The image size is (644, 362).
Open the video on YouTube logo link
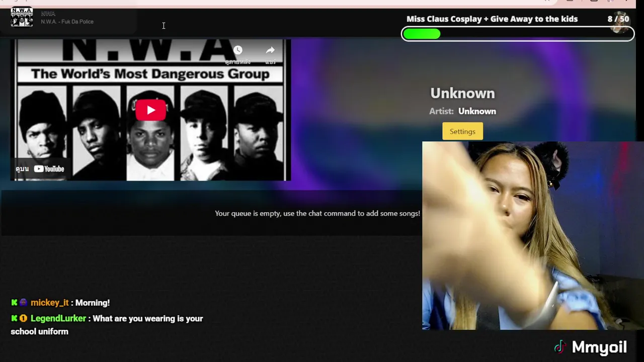tap(49, 169)
